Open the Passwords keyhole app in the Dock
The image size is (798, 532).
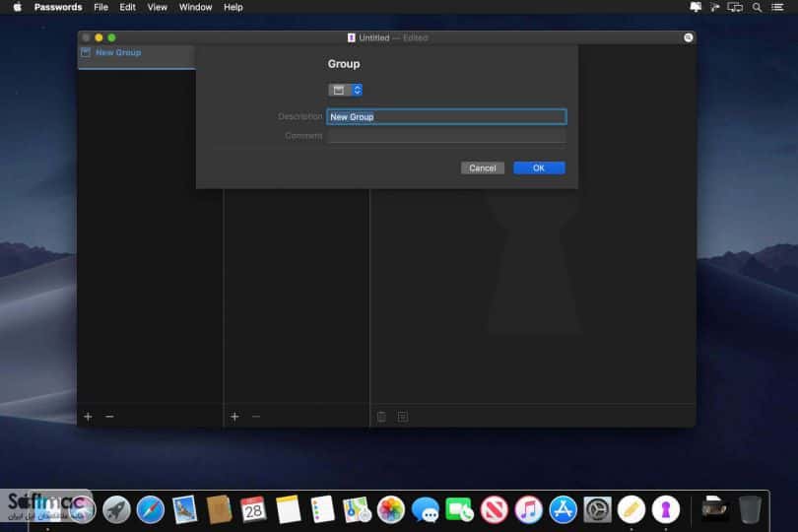(666, 509)
